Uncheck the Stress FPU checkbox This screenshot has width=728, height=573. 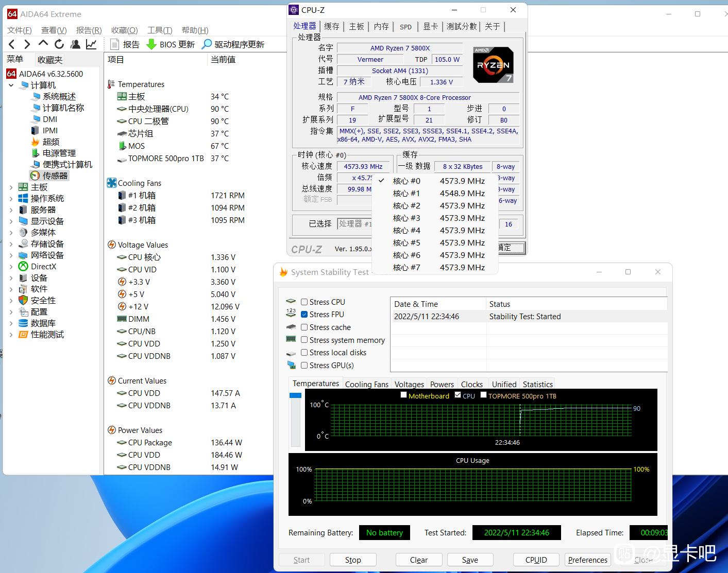(x=304, y=314)
